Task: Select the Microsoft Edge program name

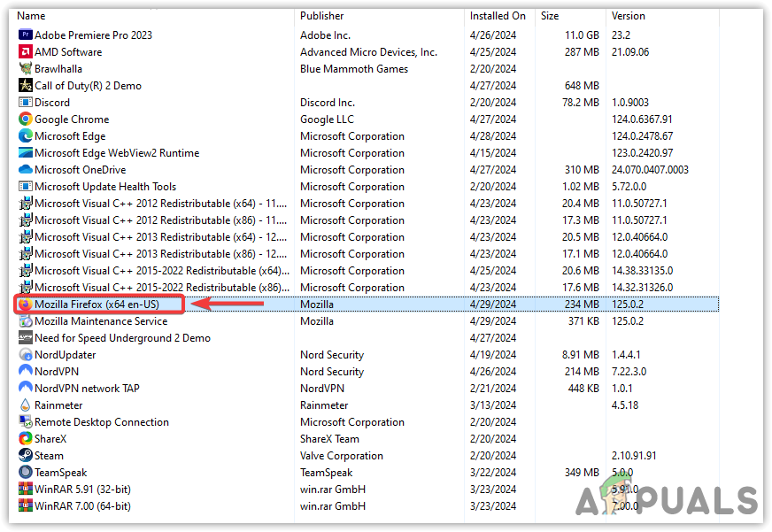Action: click(70, 136)
